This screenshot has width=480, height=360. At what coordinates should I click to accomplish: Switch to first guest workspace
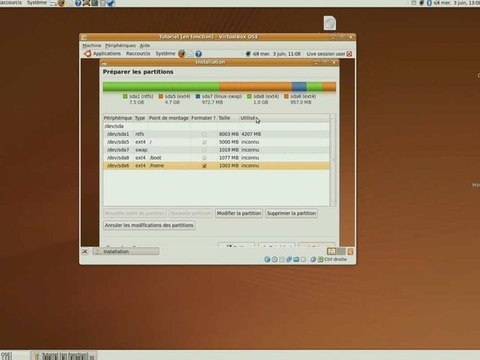[331, 251]
